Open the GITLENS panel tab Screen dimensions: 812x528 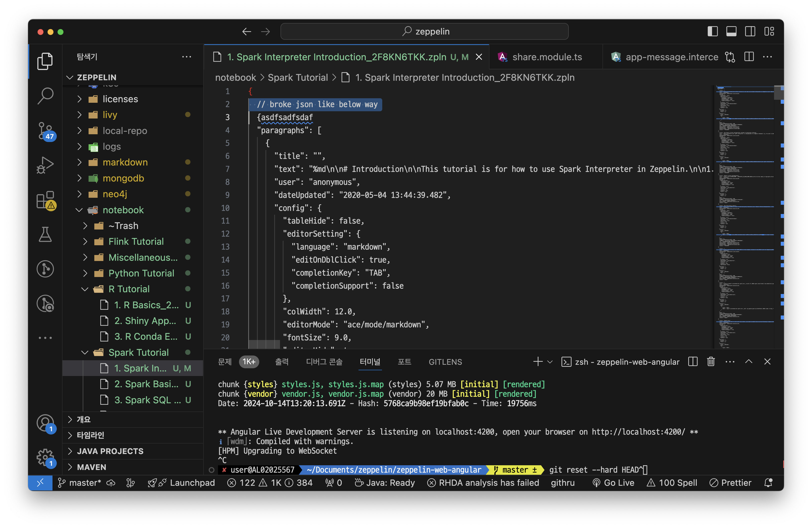(445, 361)
